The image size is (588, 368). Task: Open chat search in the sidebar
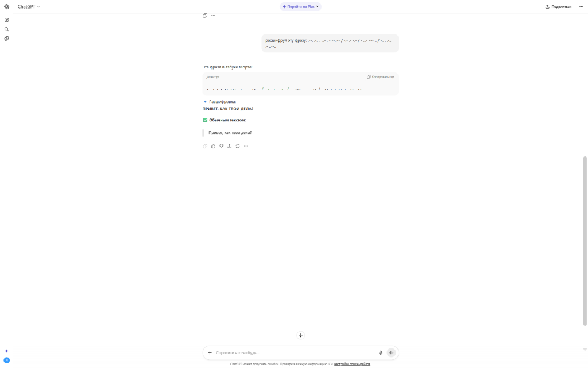coord(6,29)
